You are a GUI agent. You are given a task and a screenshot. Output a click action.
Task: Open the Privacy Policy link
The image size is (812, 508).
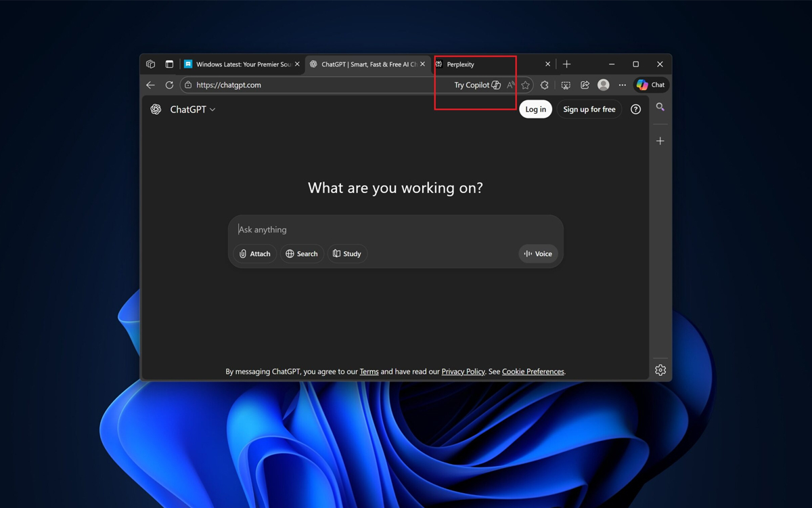click(463, 371)
